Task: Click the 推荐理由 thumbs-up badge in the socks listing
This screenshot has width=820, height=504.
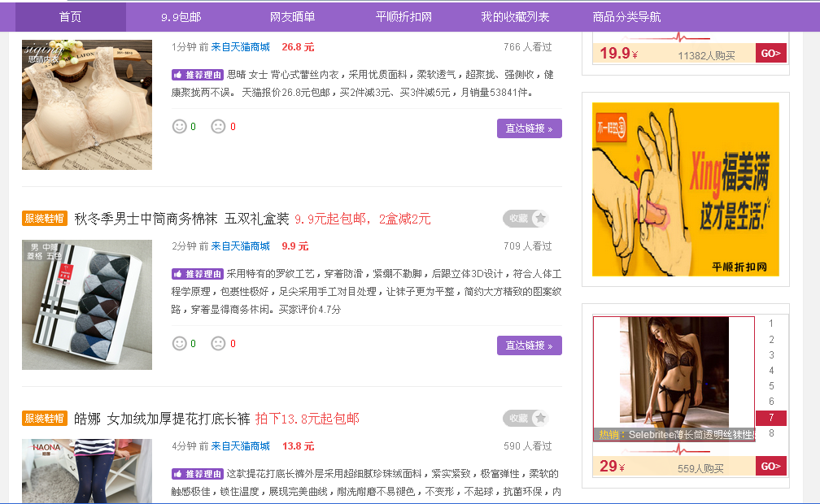Action: [x=197, y=274]
